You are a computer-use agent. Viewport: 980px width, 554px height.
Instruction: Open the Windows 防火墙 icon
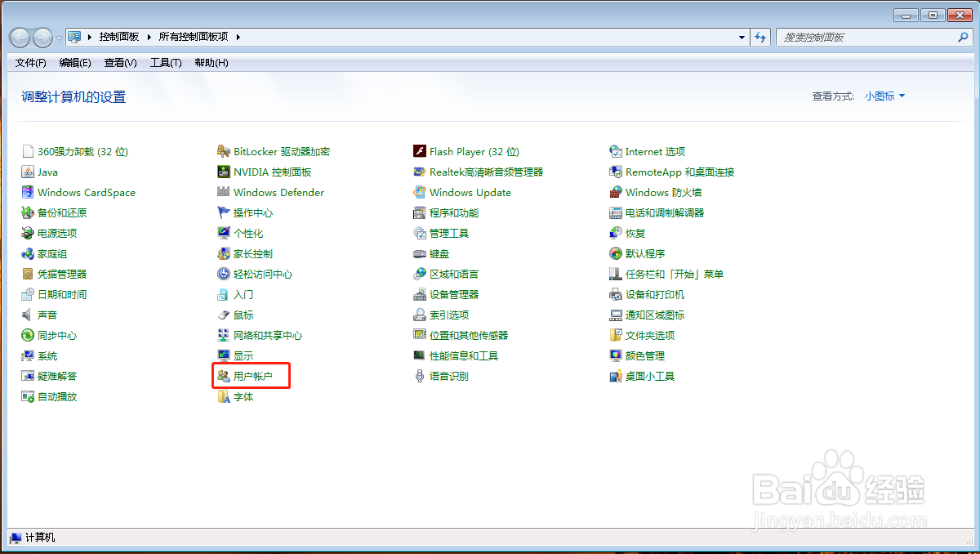click(616, 192)
